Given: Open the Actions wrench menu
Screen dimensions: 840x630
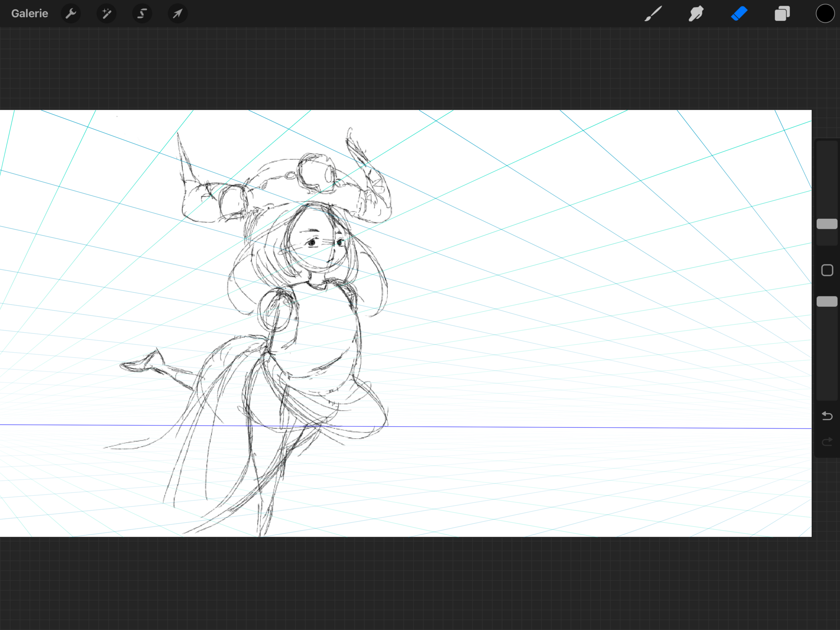Looking at the screenshot, I should (x=71, y=14).
